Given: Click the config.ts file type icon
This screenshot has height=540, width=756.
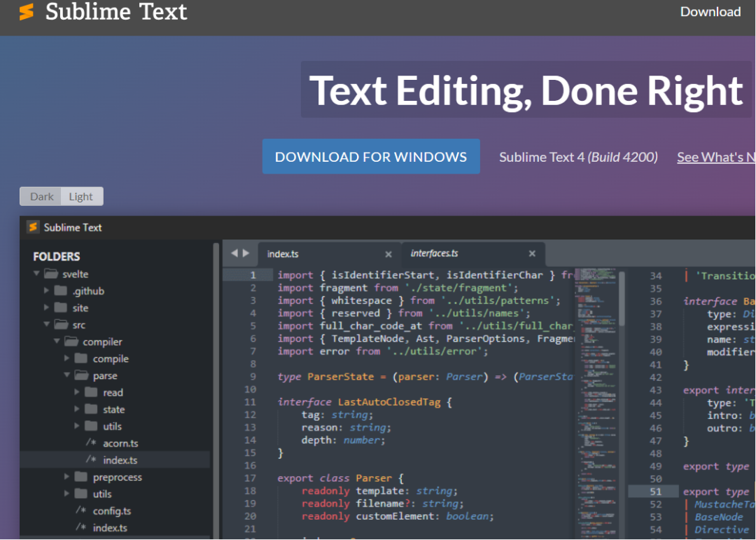Looking at the screenshot, I should coord(81,510).
